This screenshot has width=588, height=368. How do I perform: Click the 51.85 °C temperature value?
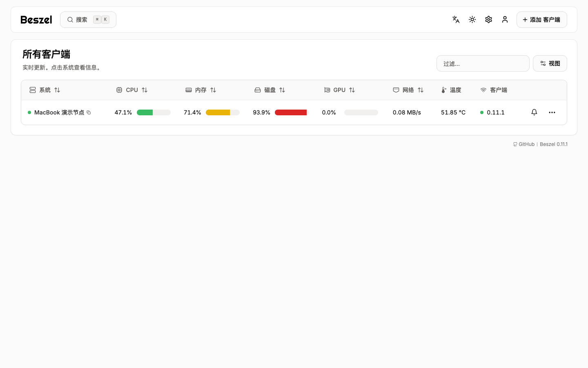[x=453, y=112]
